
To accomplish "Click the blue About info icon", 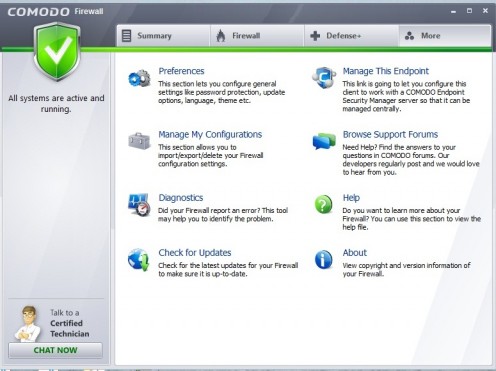I will coord(323,259).
